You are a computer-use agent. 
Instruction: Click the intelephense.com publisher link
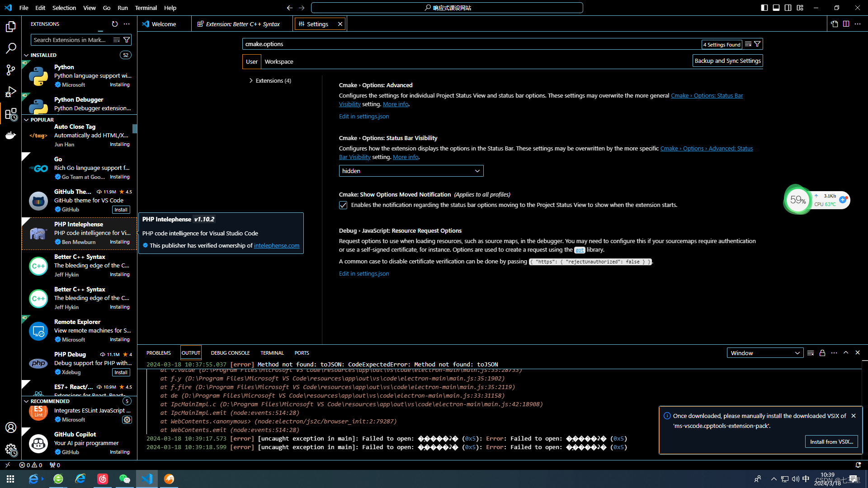pos(276,245)
